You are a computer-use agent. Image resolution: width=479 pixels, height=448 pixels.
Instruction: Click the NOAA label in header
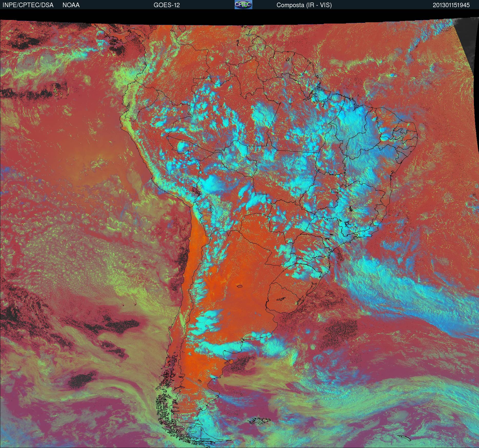[71, 5]
